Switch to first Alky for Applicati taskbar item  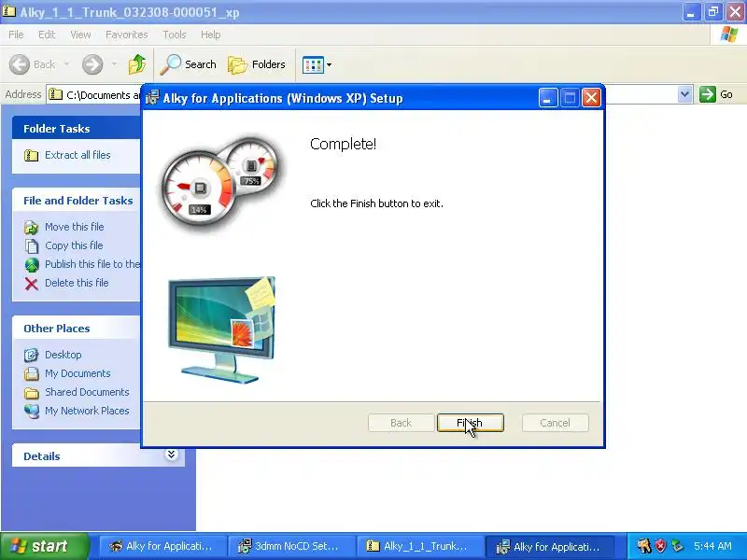click(161, 546)
